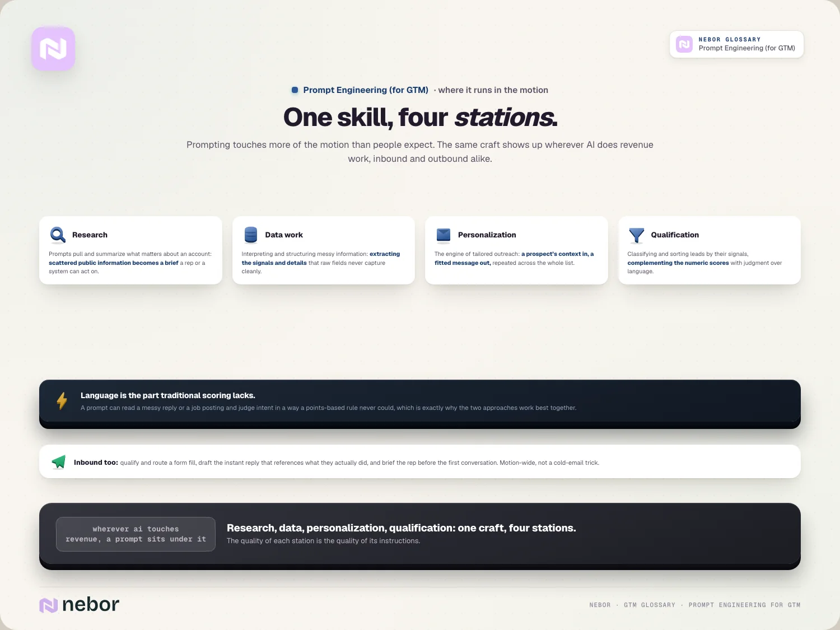
Task: Click the funnel Qualification icon
Action: click(636, 235)
